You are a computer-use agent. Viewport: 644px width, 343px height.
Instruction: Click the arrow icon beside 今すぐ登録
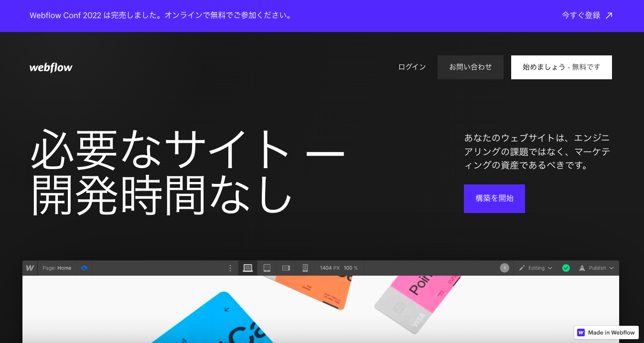tap(609, 16)
